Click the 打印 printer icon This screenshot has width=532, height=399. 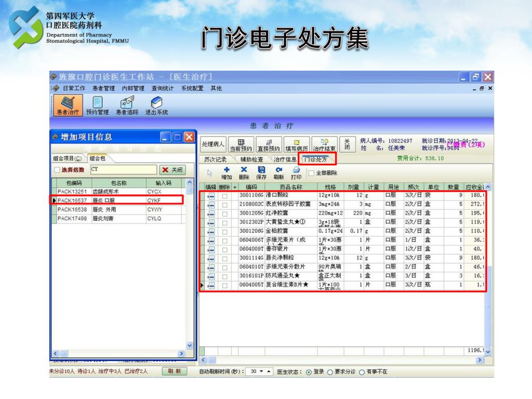tap(296, 170)
